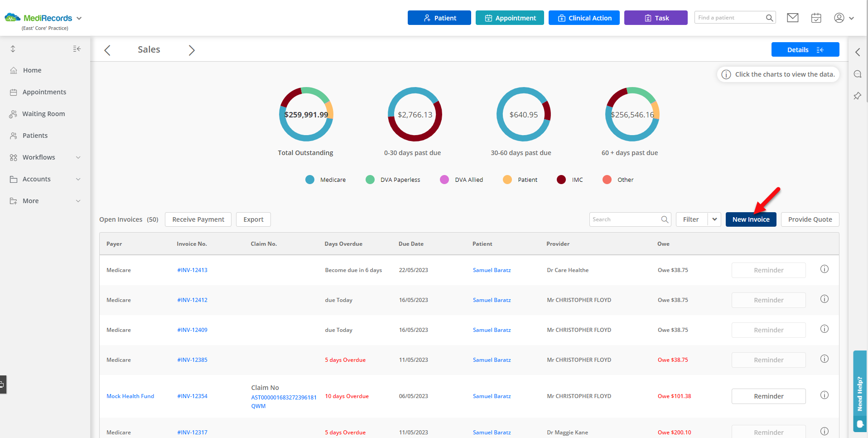Create a New Invoice
This screenshot has width=868, height=438.
coord(751,219)
